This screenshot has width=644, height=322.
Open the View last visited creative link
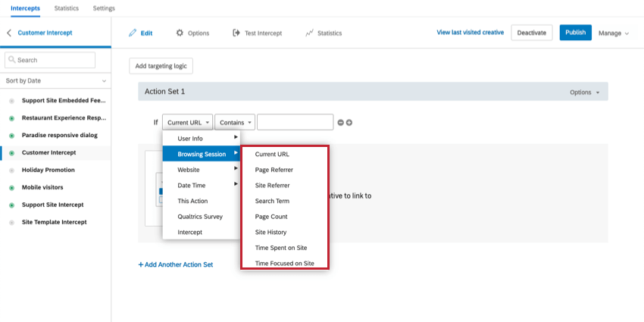(x=470, y=33)
